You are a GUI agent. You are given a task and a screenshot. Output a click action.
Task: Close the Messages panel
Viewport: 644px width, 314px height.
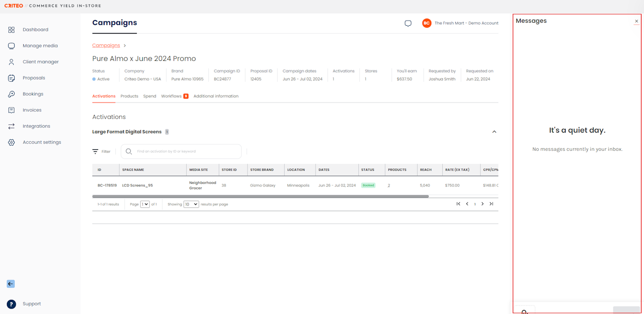coord(636,21)
